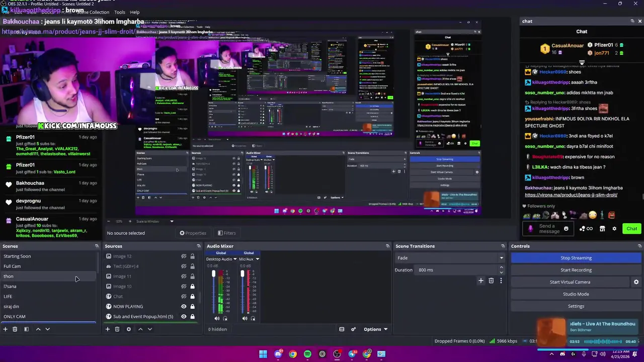
Task: Open emoji picker in chat message box
Action: tap(566, 229)
